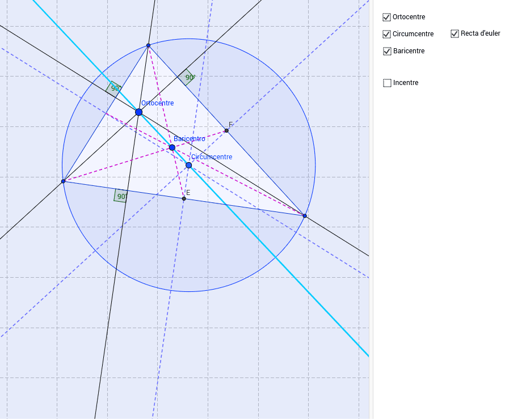
Task: Click midpoint E on the bottom side
Action: 184,198
